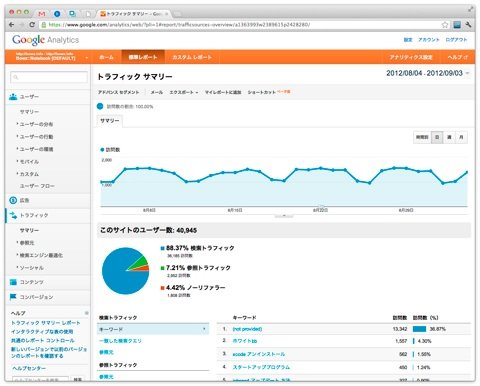Open the blue circle pinned tab

tap(57, 14)
